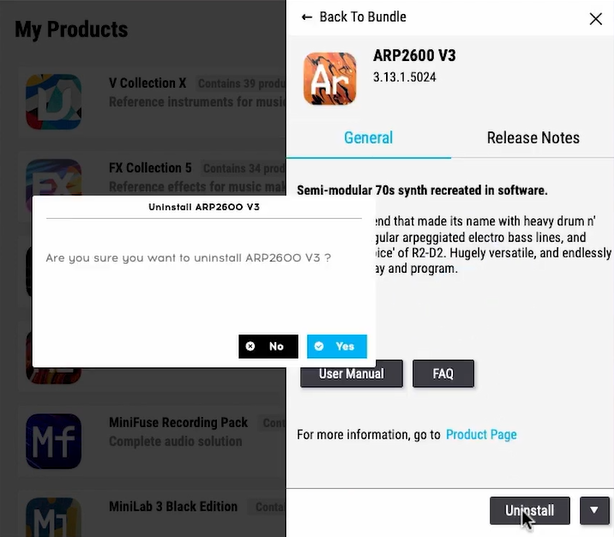
Task: Click the version number 3.13.1.5024
Action: [x=405, y=77]
